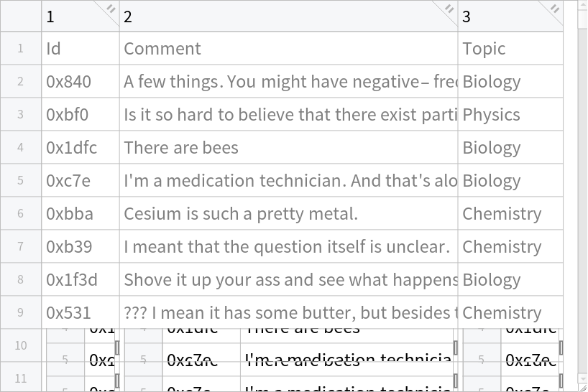Select the 'Id' header cell
This screenshot has width=588, height=392.
pos(81,49)
